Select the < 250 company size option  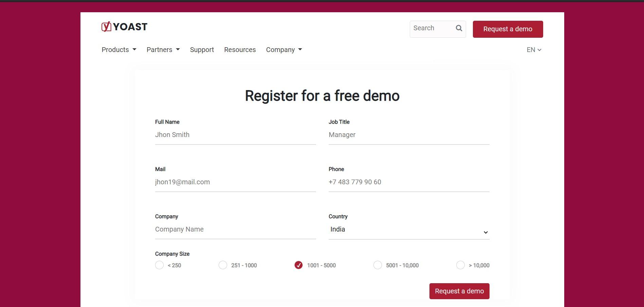tap(159, 265)
